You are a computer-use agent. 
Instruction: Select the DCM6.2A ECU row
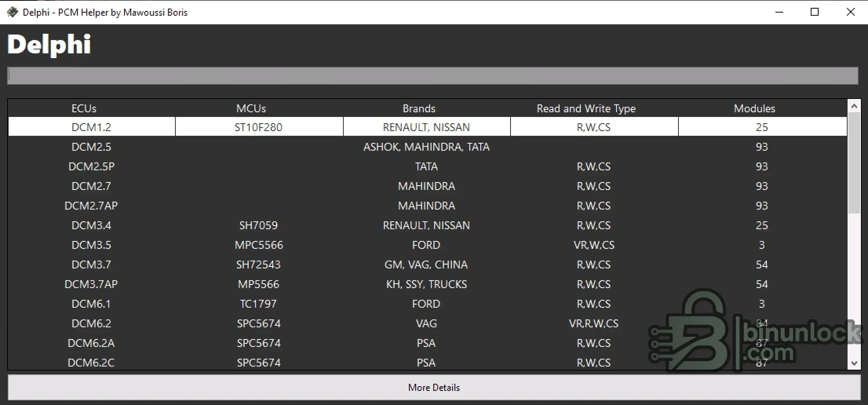427,343
